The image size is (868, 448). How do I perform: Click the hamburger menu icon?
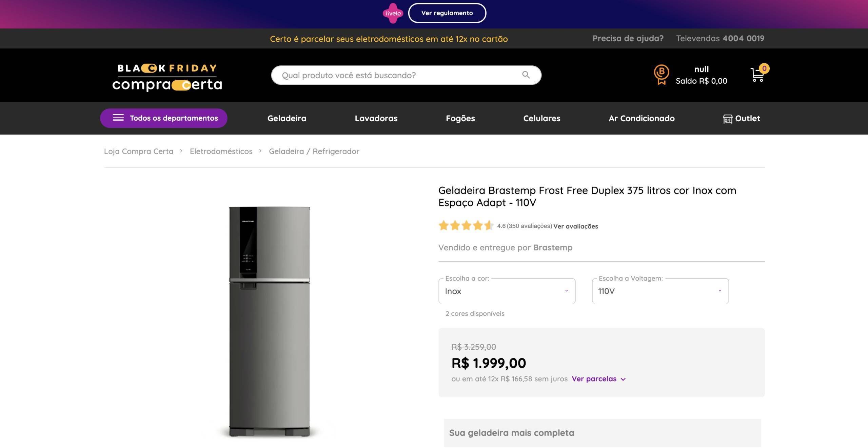click(x=118, y=118)
